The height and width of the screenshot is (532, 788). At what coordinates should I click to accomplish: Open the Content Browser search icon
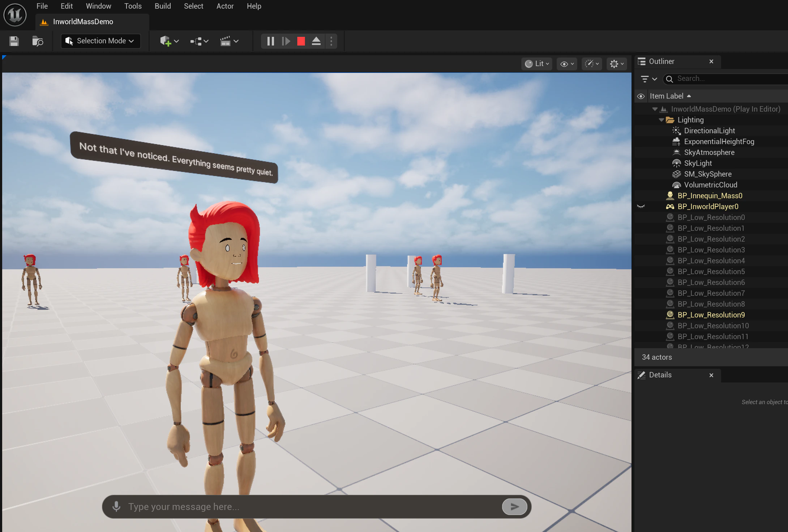click(38, 41)
